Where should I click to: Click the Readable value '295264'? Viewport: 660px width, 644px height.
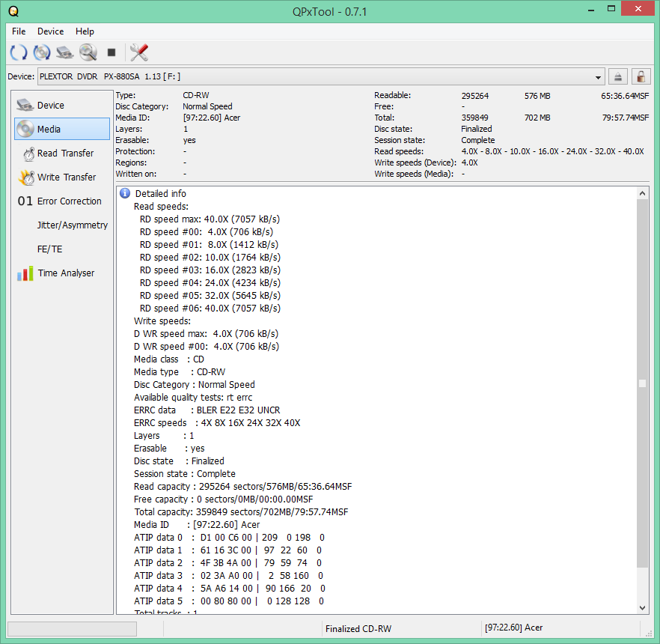[x=474, y=96]
